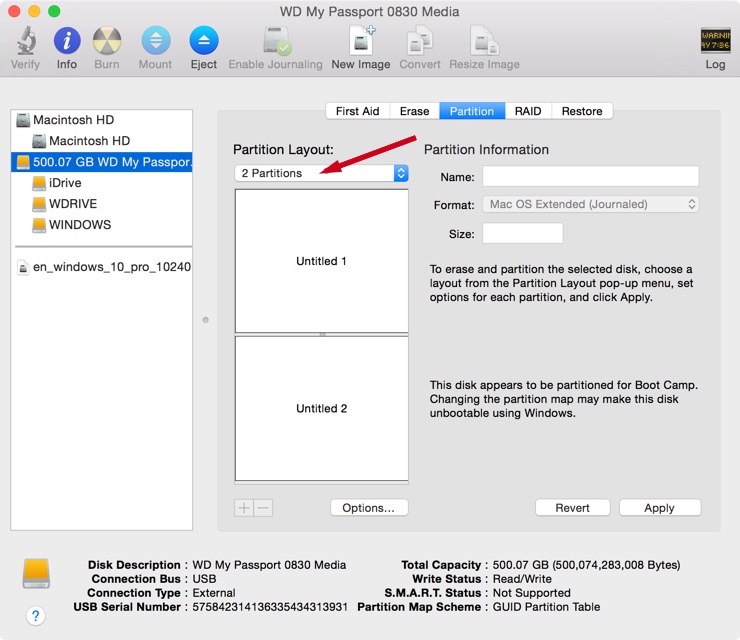Click the External connection type value
740x640 pixels.
coord(213,593)
